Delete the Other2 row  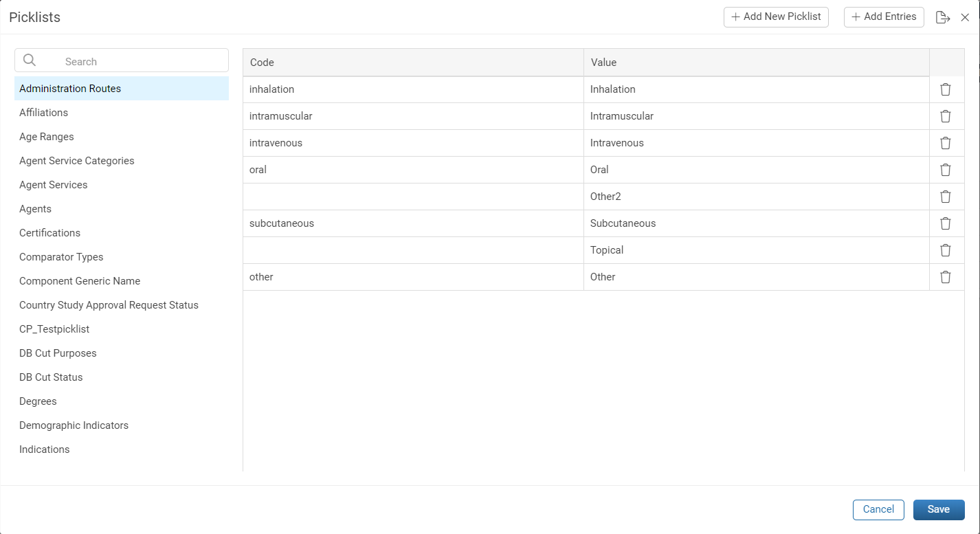pos(946,197)
